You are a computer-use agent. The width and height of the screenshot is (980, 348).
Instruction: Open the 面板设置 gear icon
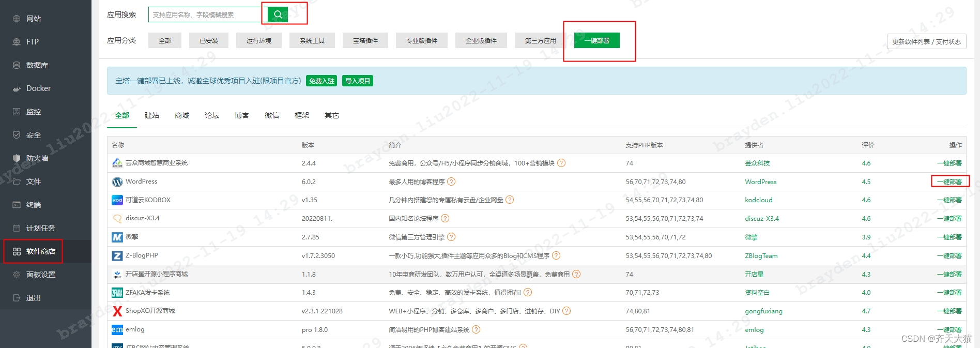click(x=17, y=275)
